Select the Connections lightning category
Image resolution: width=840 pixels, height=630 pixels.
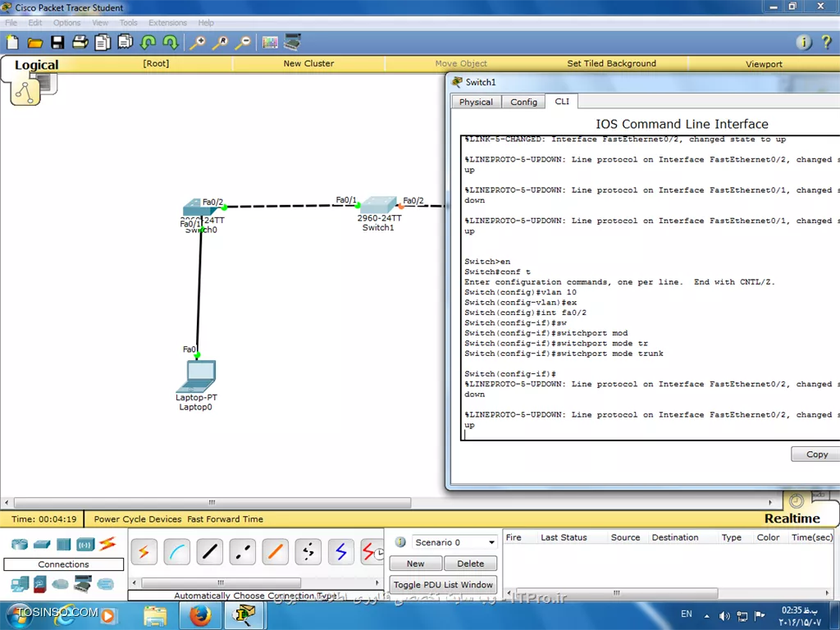pos(107,544)
